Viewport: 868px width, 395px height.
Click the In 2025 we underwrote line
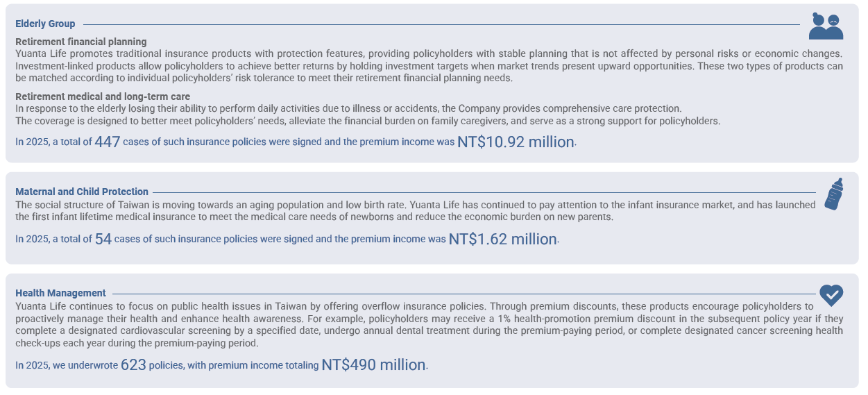(221, 365)
